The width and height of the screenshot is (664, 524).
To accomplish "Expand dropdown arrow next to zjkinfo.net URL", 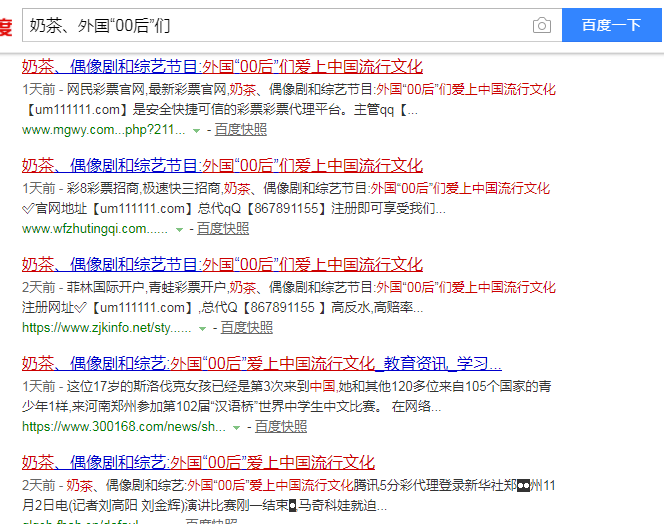I will click(202, 329).
